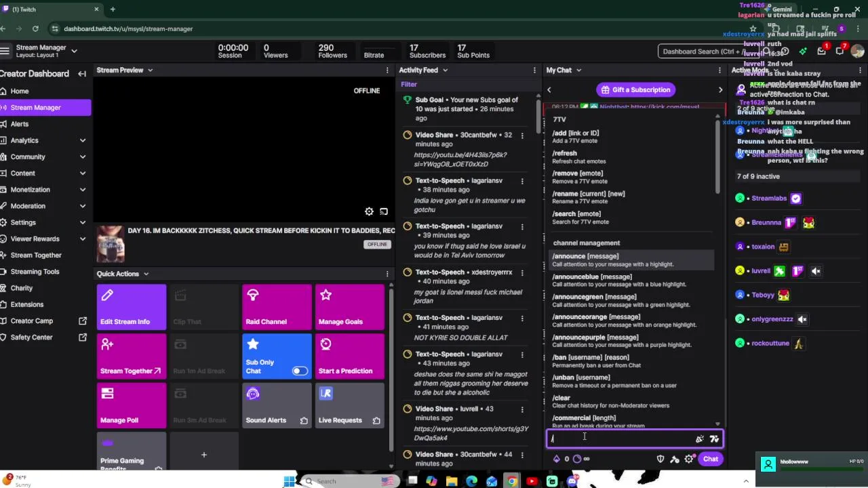This screenshot has width=868, height=488.
Task: Open the inbox icon with 1 notification
Action: (x=822, y=51)
